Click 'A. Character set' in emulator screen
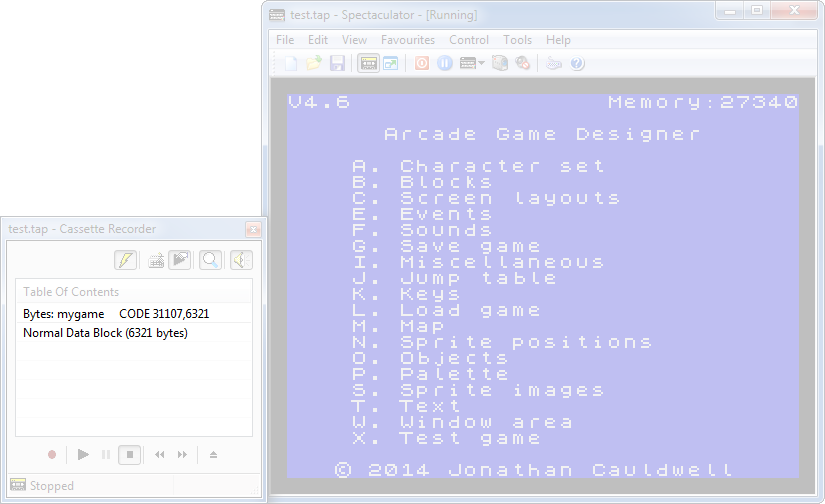 pyautogui.click(x=478, y=166)
